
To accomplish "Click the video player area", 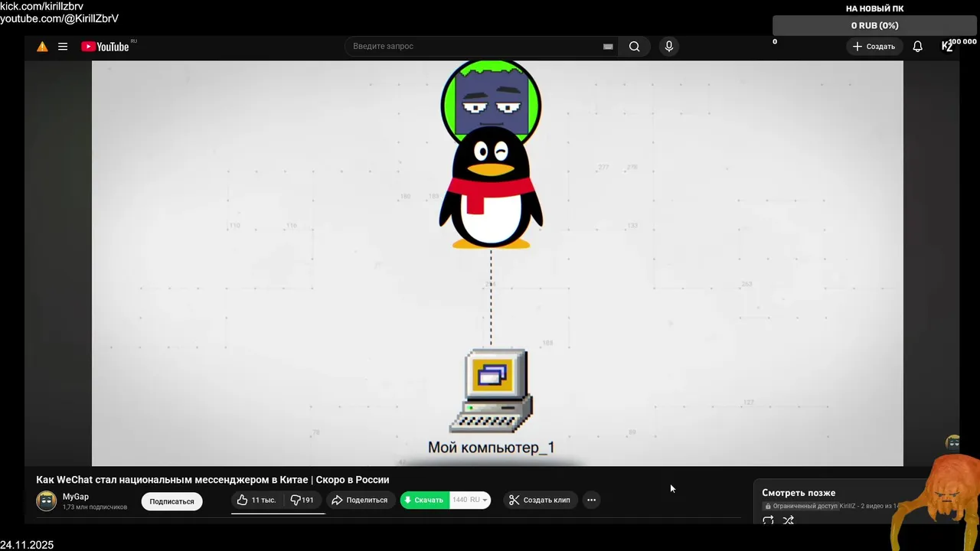I will (498, 263).
